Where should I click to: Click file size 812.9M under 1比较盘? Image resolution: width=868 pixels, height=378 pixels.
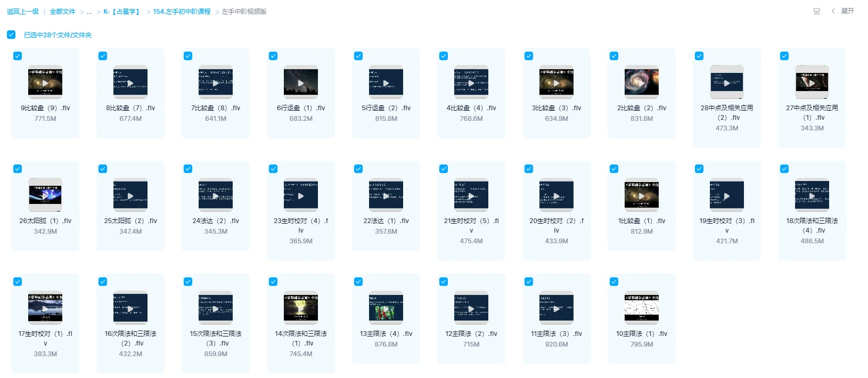642,232
